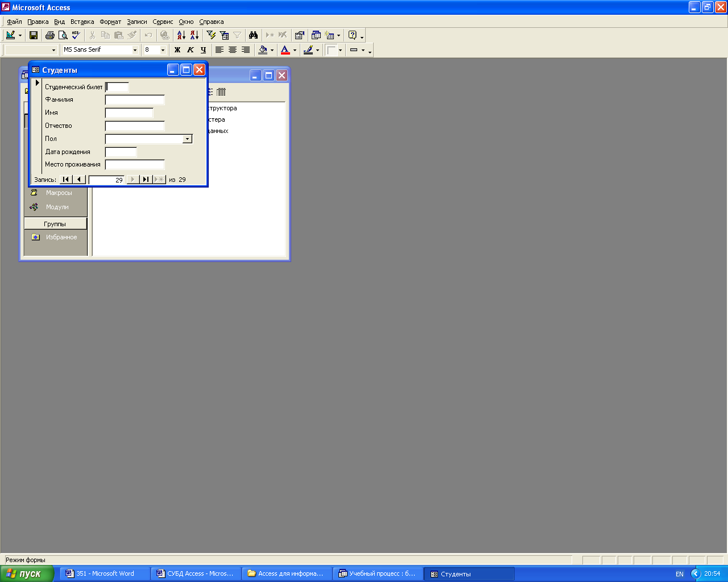This screenshot has width=728, height=582.
Task: Sort records ascending with the A-Я icon
Action: [x=181, y=35]
